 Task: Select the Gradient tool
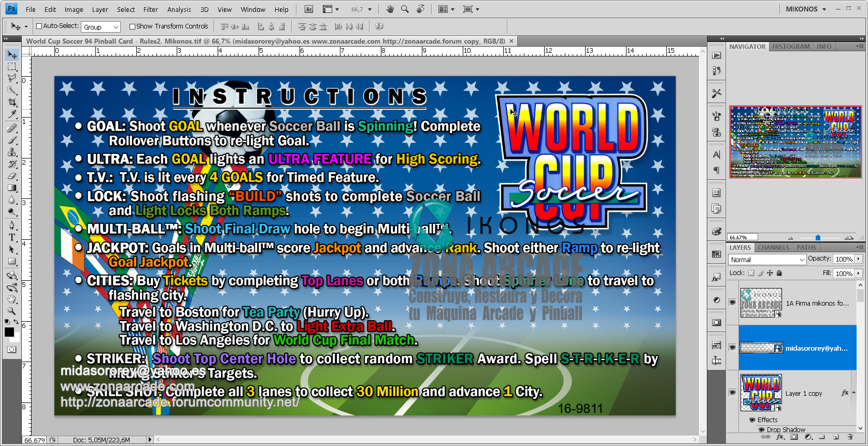pos(12,188)
